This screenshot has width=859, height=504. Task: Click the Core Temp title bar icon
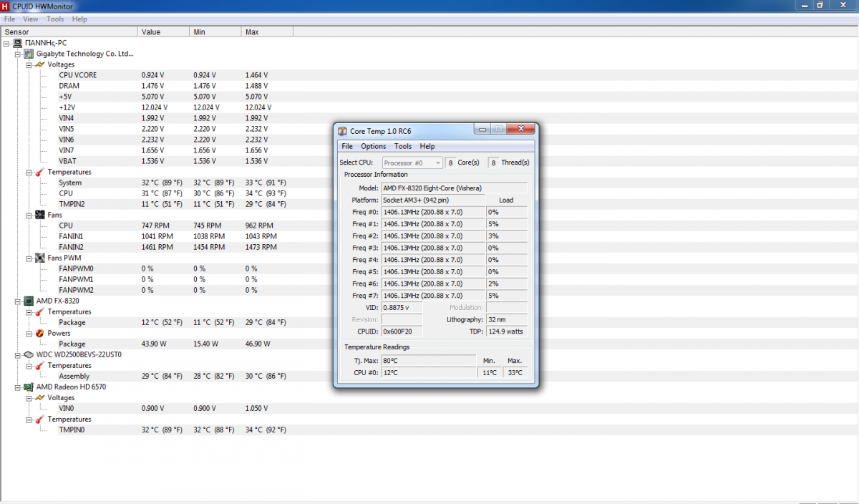coord(342,131)
